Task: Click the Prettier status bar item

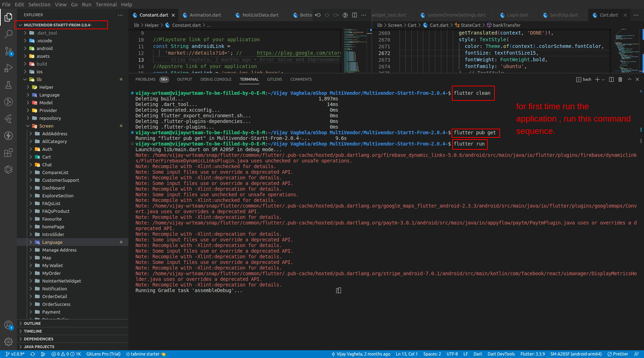Action: [x=618, y=354]
